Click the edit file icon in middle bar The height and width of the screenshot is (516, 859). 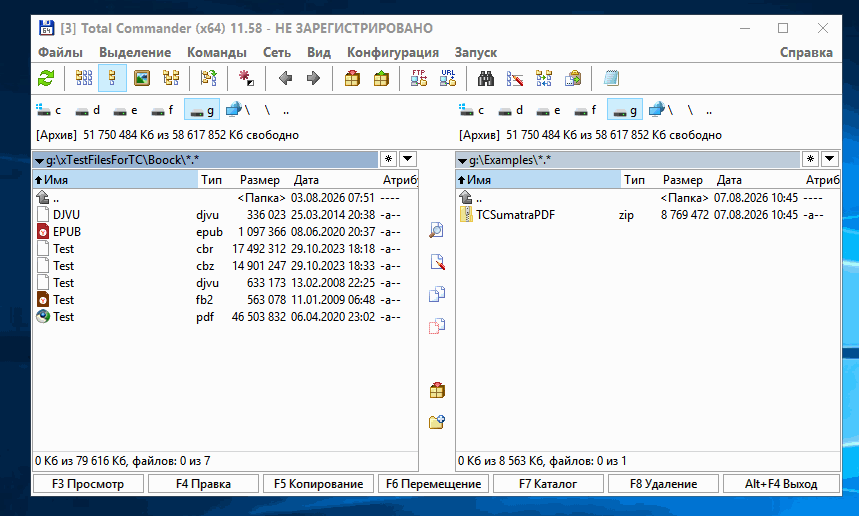coord(437,262)
